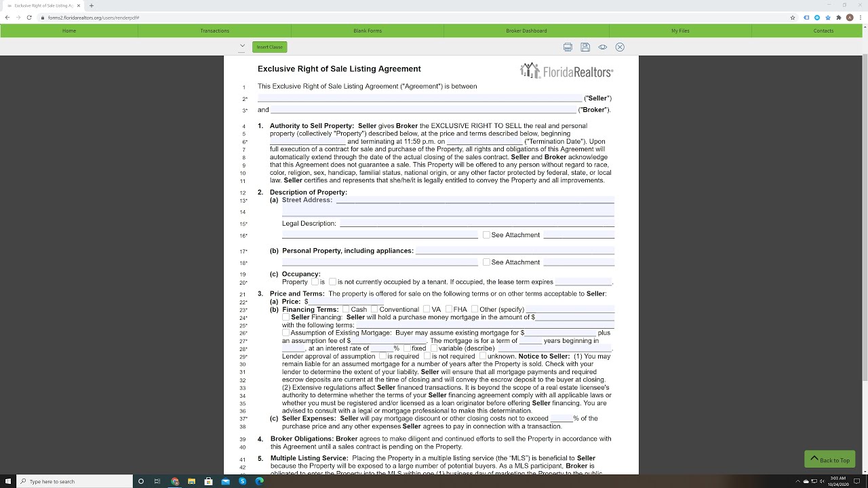Open File Explorer from the taskbar
Screen dimensions: 868x488
click(x=192, y=481)
